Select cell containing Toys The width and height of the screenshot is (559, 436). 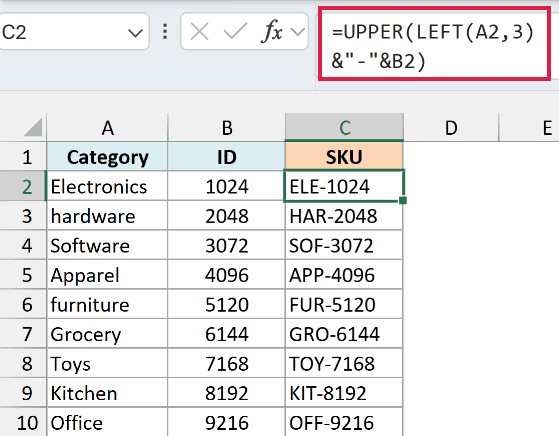click(x=107, y=363)
